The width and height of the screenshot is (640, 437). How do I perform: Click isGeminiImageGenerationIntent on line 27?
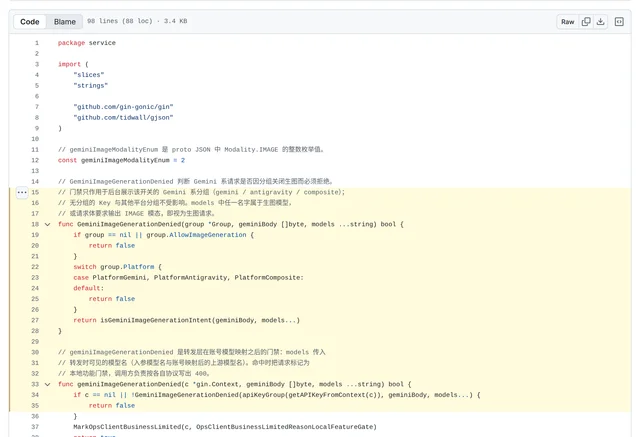(156, 320)
